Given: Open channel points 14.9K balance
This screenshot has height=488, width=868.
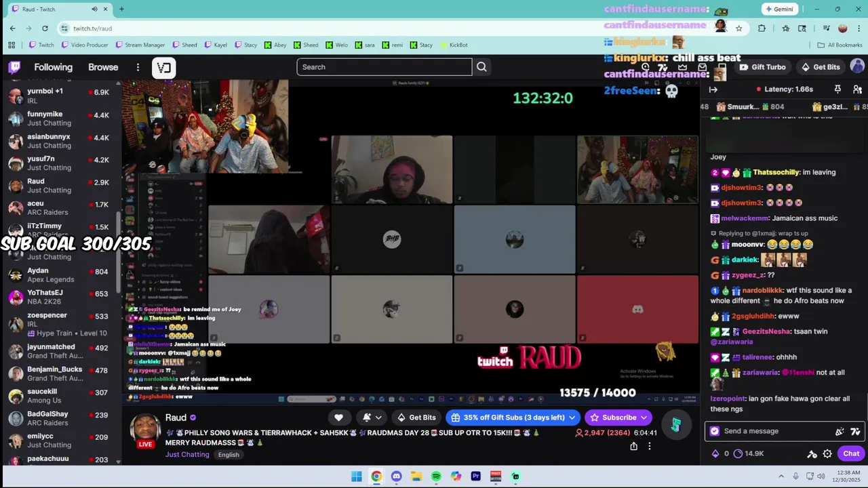Looking at the screenshot, I should (x=749, y=454).
